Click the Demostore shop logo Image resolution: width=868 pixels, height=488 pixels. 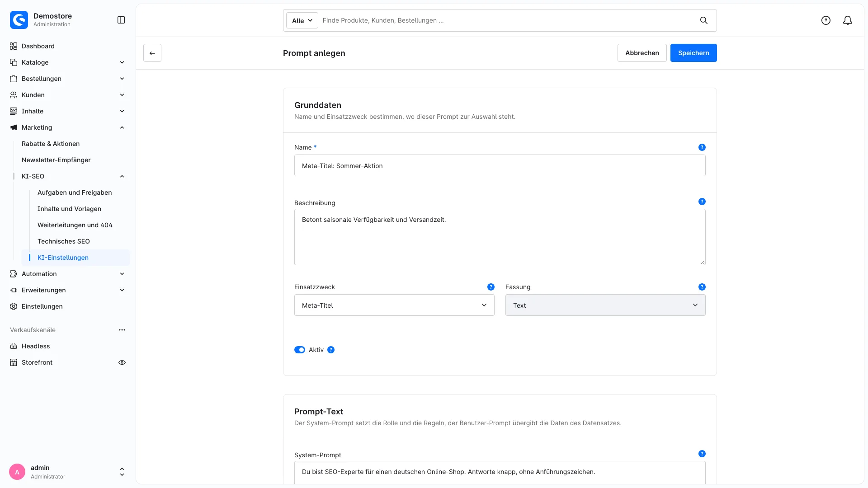click(19, 20)
